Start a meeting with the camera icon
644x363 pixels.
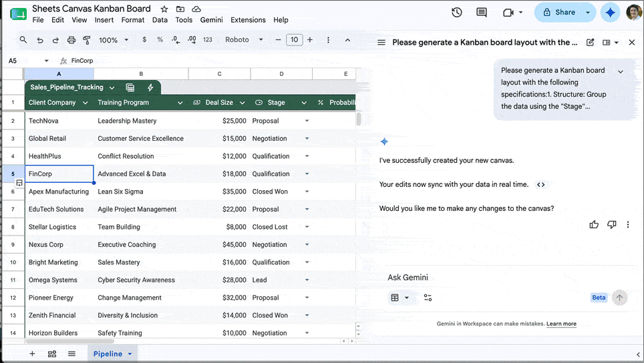pyautogui.click(x=508, y=13)
